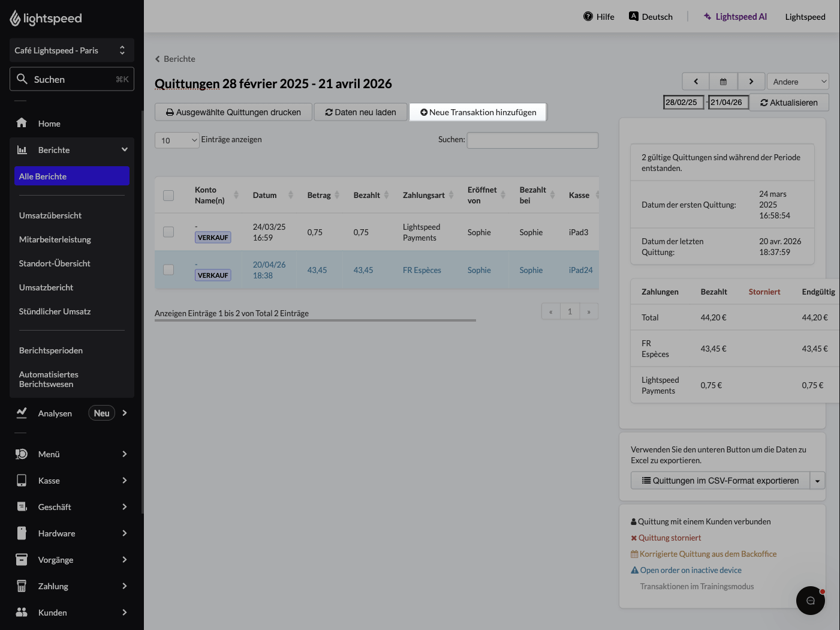Open the Home icon in sidebar
The height and width of the screenshot is (630, 840).
click(22, 123)
